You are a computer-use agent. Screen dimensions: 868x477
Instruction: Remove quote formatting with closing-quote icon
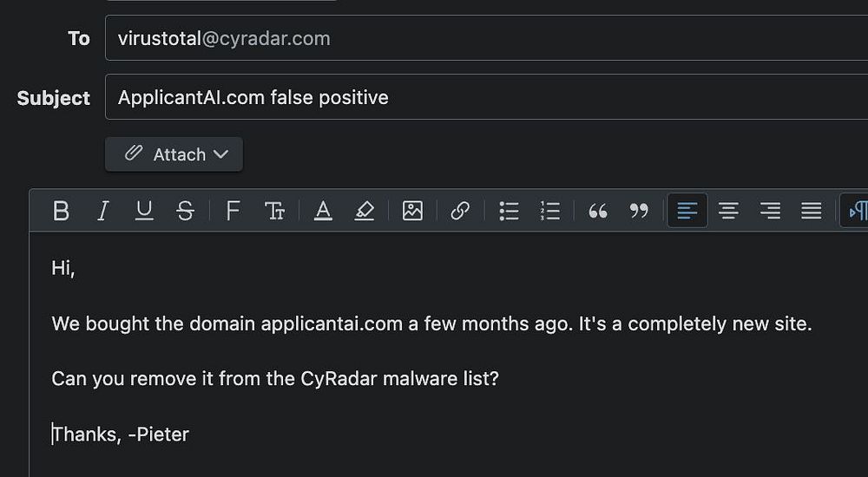click(639, 211)
